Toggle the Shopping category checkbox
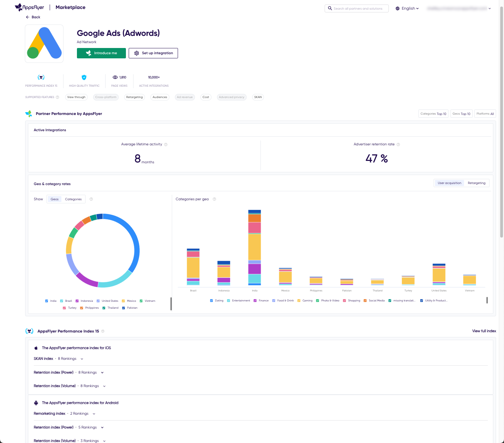The width and height of the screenshot is (504, 443). pos(344,300)
